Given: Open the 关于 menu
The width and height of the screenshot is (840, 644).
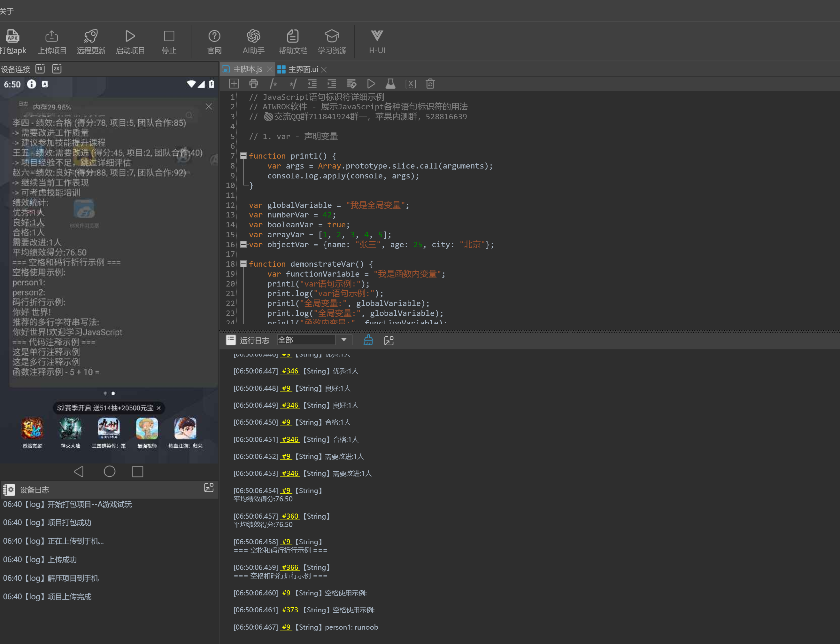Looking at the screenshot, I should point(6,11).
